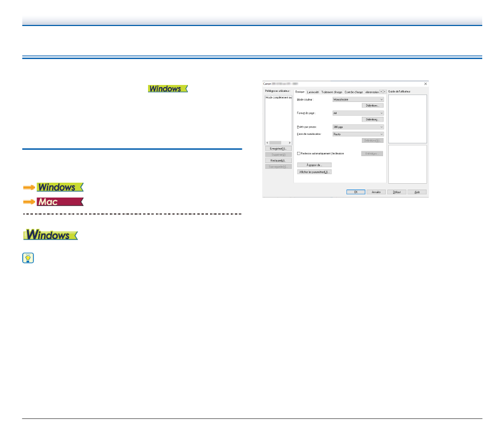
Task: Click right arrow of preferences list scrollbar
Action: [x=290, y=143]
